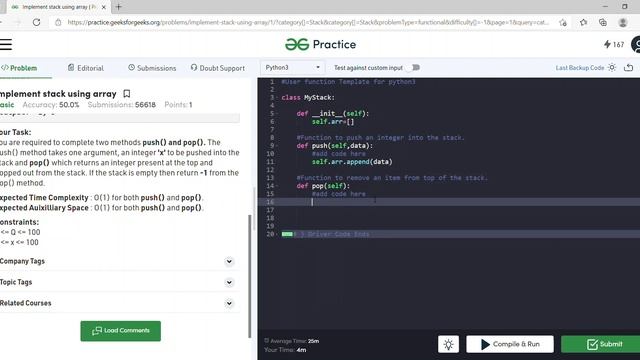The width and height of the screenshot is (640, 360).
Task: Open the browser profile icon
Action: (x=622, y=22)
